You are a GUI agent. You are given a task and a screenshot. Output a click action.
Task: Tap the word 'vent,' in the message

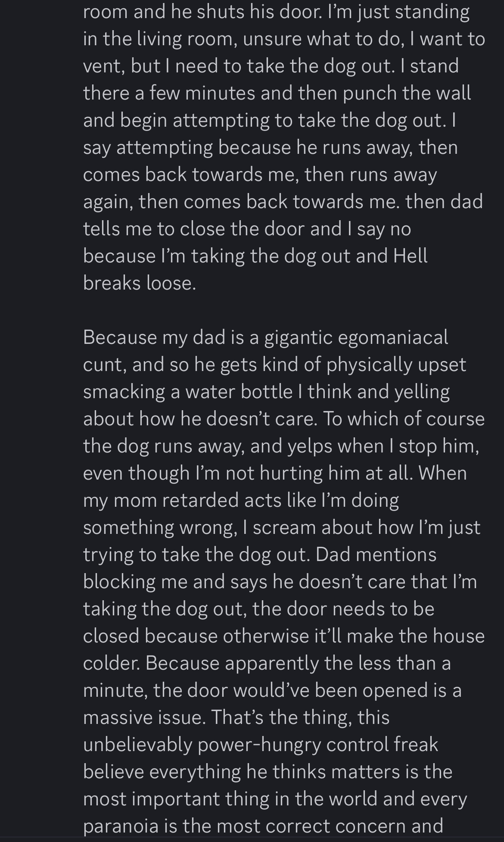[x=104, y=66]
